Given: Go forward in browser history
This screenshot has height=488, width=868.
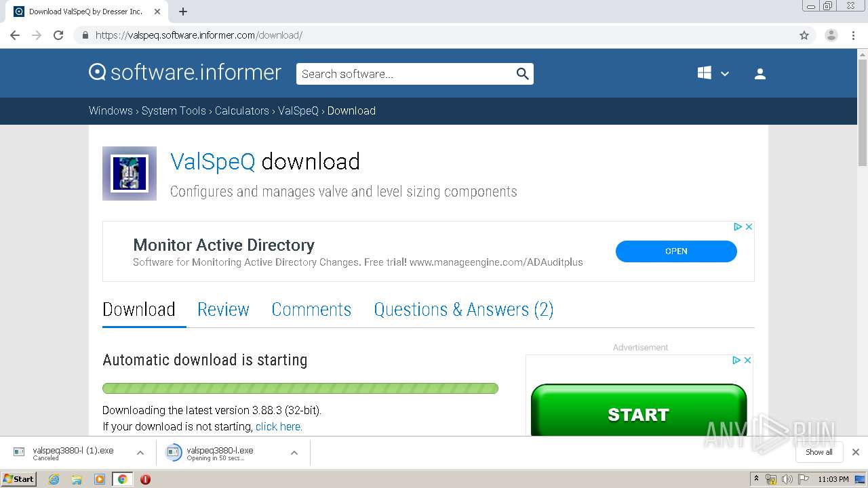Looking at the screenshot, I should coord(37,35).
